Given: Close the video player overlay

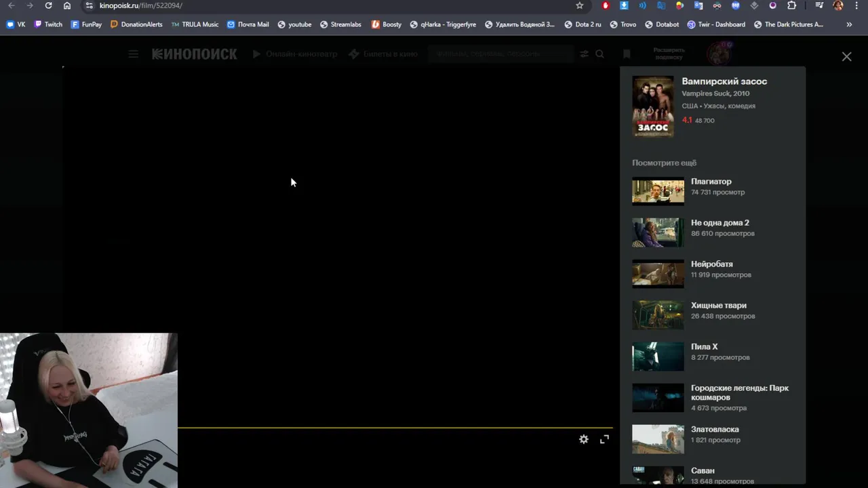Looking at the screenshot, I should (846, 57).
